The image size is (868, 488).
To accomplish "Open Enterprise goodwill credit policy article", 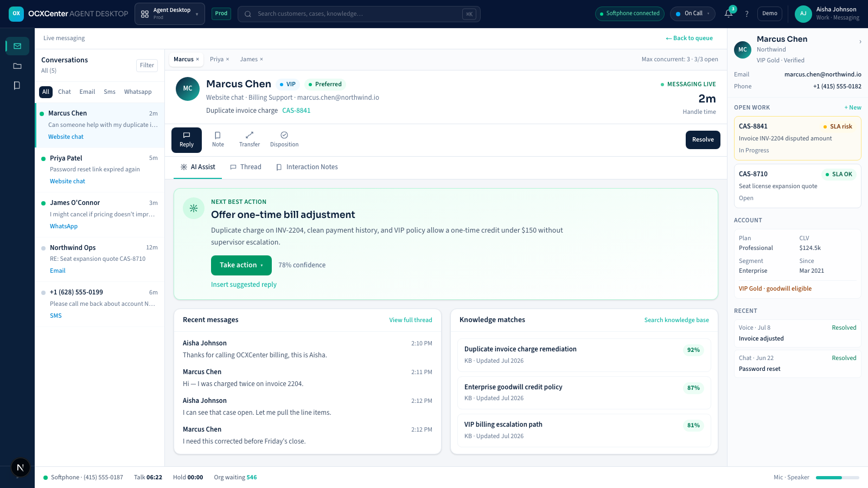I will tap(584, 393).
